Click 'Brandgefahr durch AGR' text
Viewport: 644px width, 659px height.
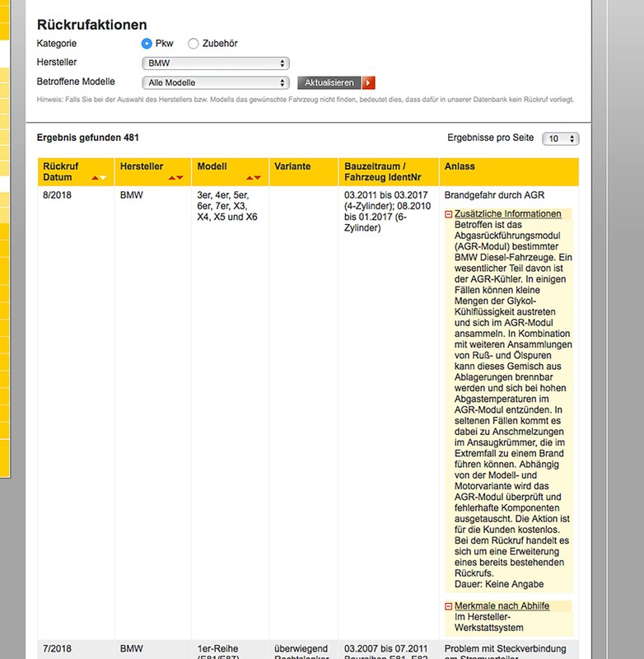(494, 195)
